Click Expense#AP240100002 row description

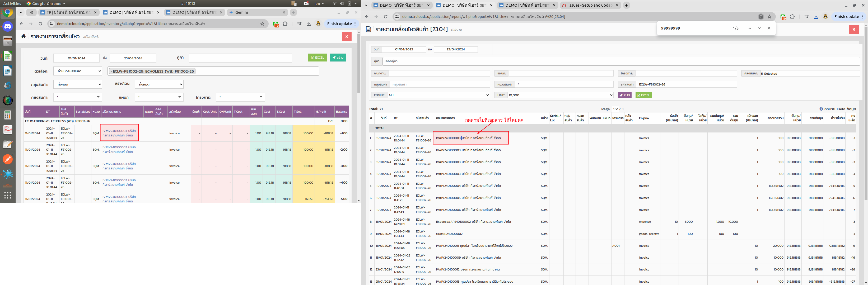click(x=473, y=222)
